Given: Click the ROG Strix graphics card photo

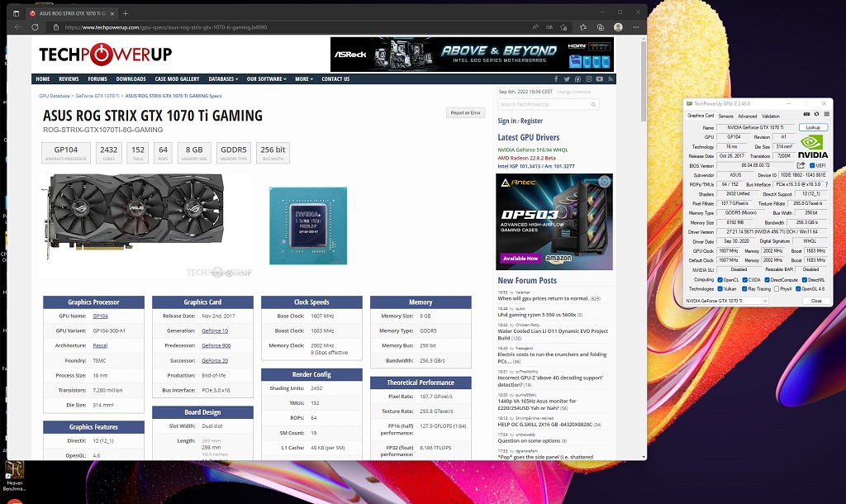Looking at the screenshot, I should tap(134, 216).
